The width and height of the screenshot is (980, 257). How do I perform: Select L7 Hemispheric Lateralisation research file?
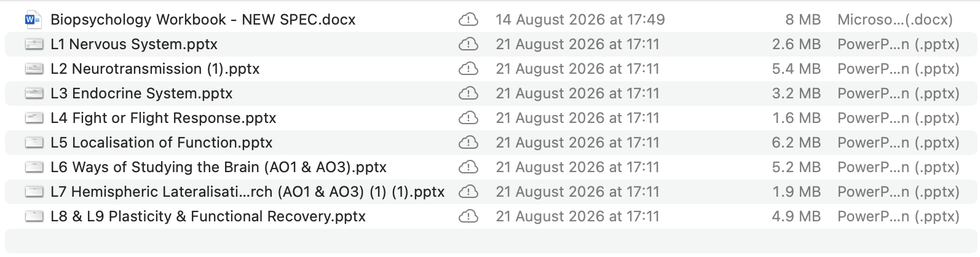(491, 192)
